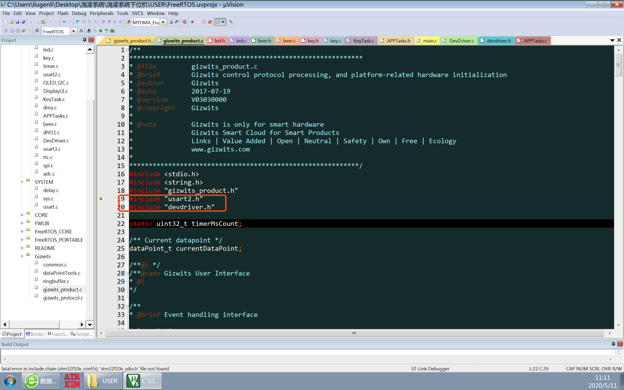This screenshot has width=624, height=390.
Task: Open the Project menu
Action: click(x=46, y=13)
